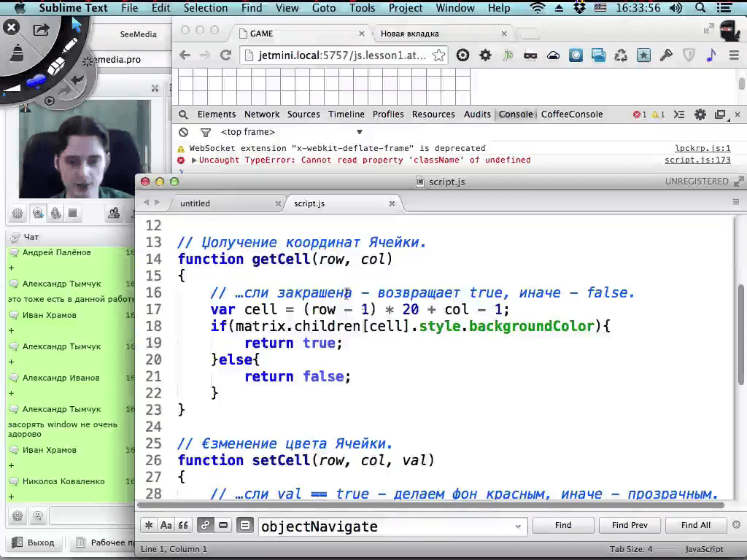Open the shield extension icon
The width and height of the screenshot is (747, 560).
pyautogui.click(x=689, y=55)
